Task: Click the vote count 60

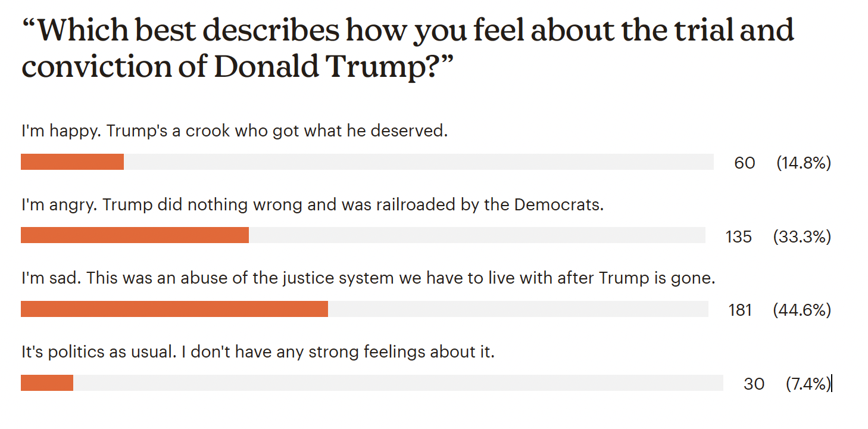Action: click(744, 163)
